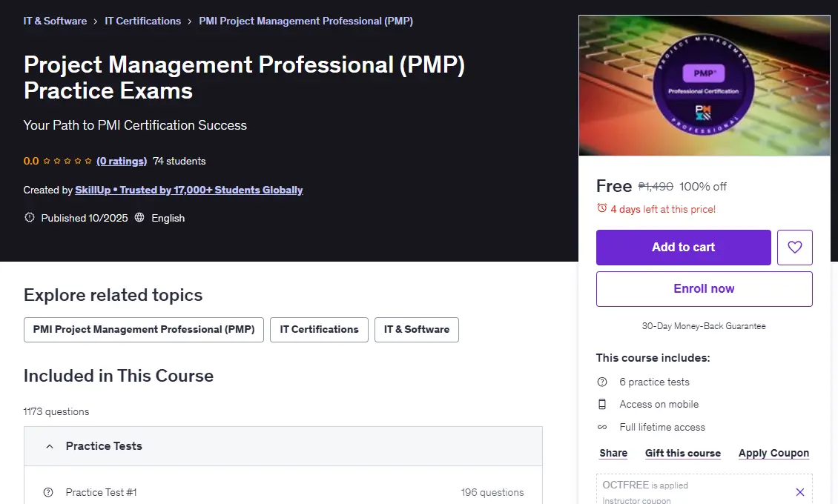Click the published date badge icon
The width and height of the screenshot is (838, 504).
pyautogui.click(x=30, y=217)
